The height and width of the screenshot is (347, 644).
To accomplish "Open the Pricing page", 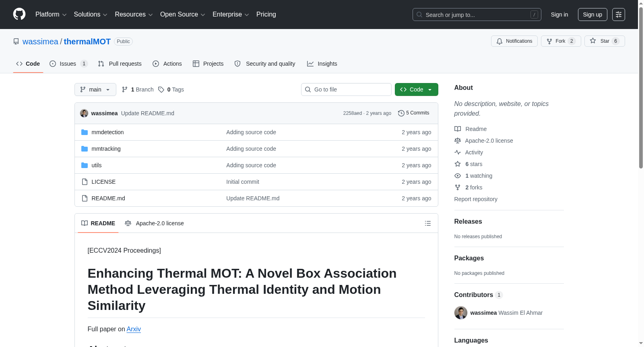I will tap(266, 15).
